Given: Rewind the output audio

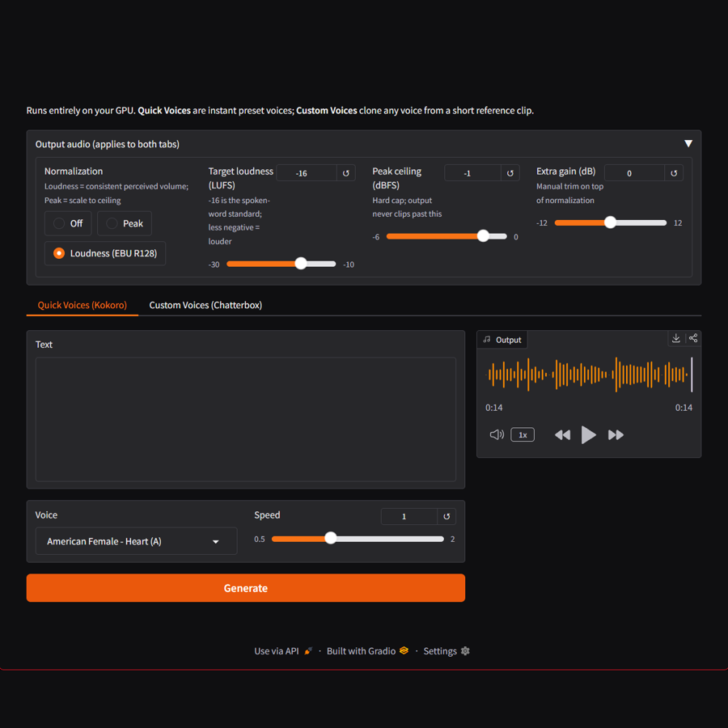Looking at the screenshot, I should [x=562, y=434].
